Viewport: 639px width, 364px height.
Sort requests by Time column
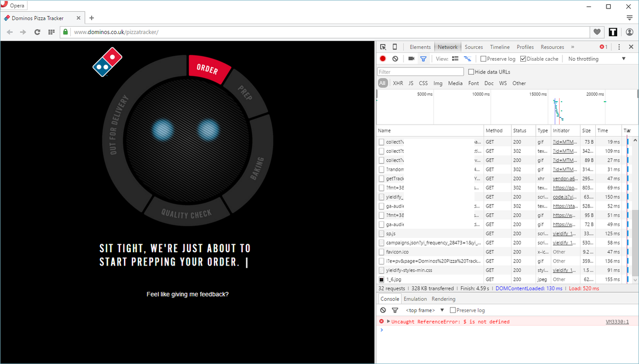tap(608, 130)
